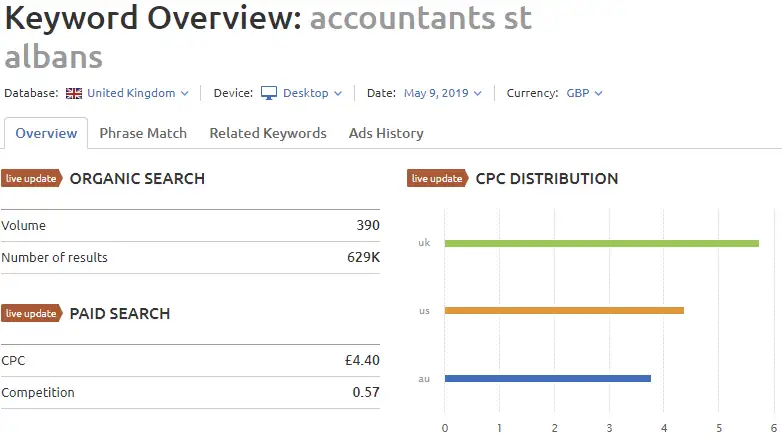Screen dimensions: 782x441
Task: Select the blue au CPC bar
Action: point(548,379)
